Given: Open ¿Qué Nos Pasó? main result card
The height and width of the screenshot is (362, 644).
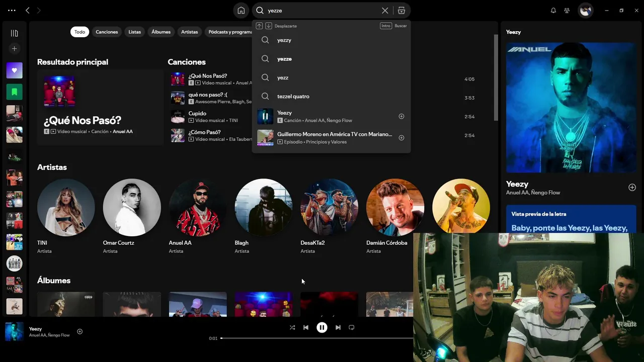Looking at the screenshot, I should [x=100, y=108].
